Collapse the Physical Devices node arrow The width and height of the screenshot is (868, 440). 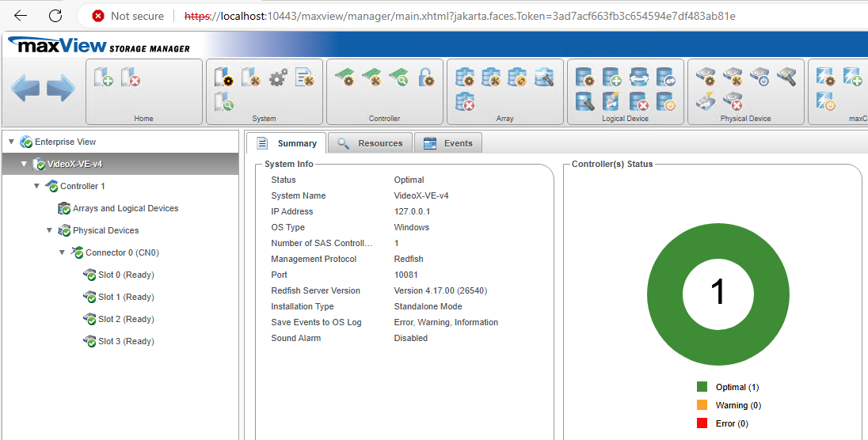tap(49, 230)
